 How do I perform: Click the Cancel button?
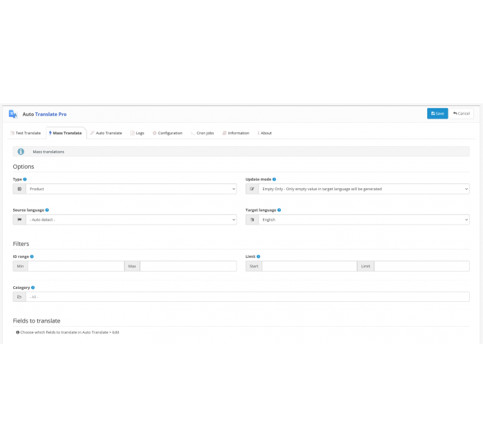pyautogui.click(x=461, y=114)
